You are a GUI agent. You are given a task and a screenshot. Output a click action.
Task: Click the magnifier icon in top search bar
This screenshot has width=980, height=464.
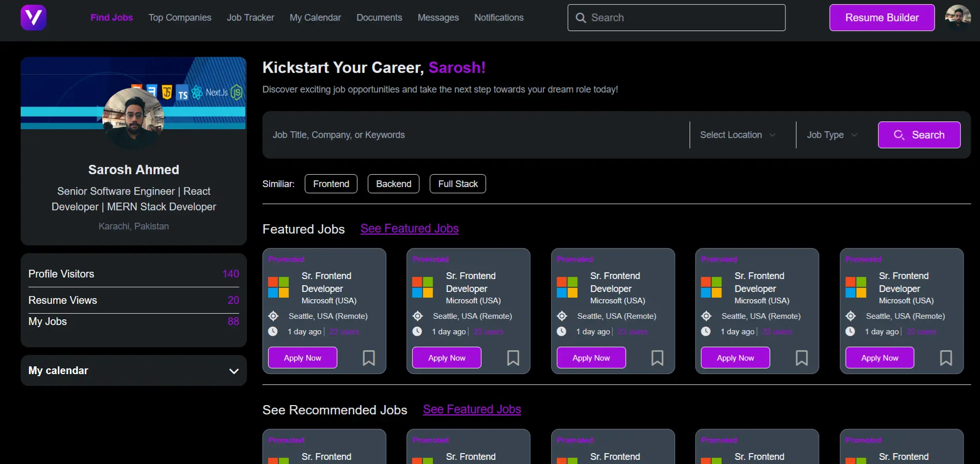[581, 18]
